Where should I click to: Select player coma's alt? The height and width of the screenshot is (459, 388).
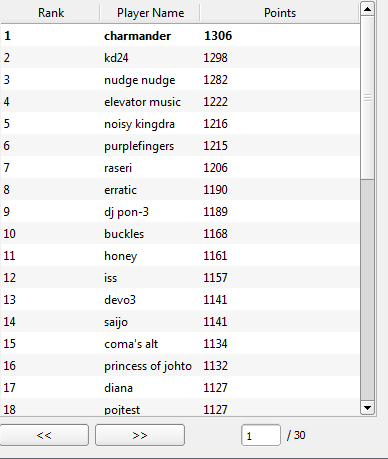[180, 344]
